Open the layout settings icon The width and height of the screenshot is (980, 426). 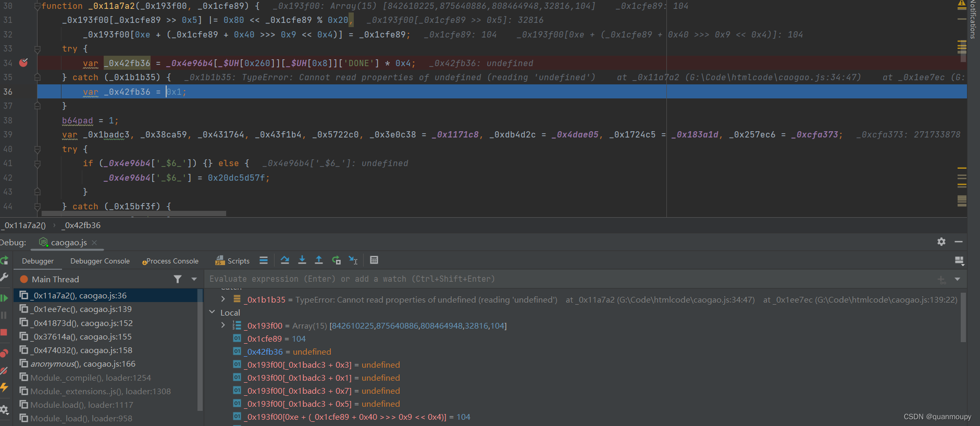click(959, 260)
